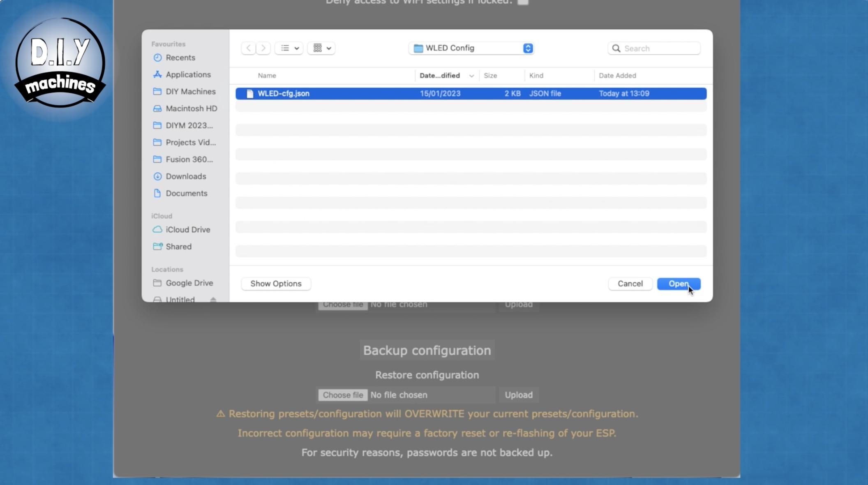Select the Shared iCloud item
Image resolution: width=868 pixels, height=485 pixels.
pyautogui.click(x=178, y=246)
